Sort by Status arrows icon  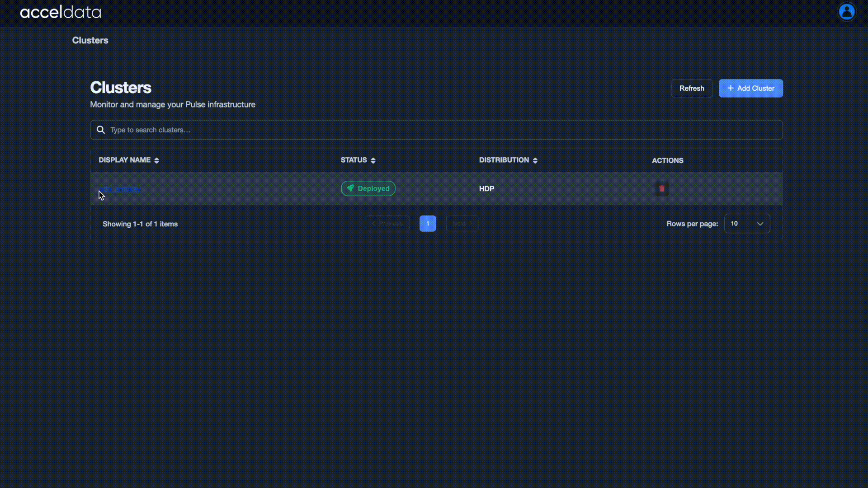(x=373, y=160)
